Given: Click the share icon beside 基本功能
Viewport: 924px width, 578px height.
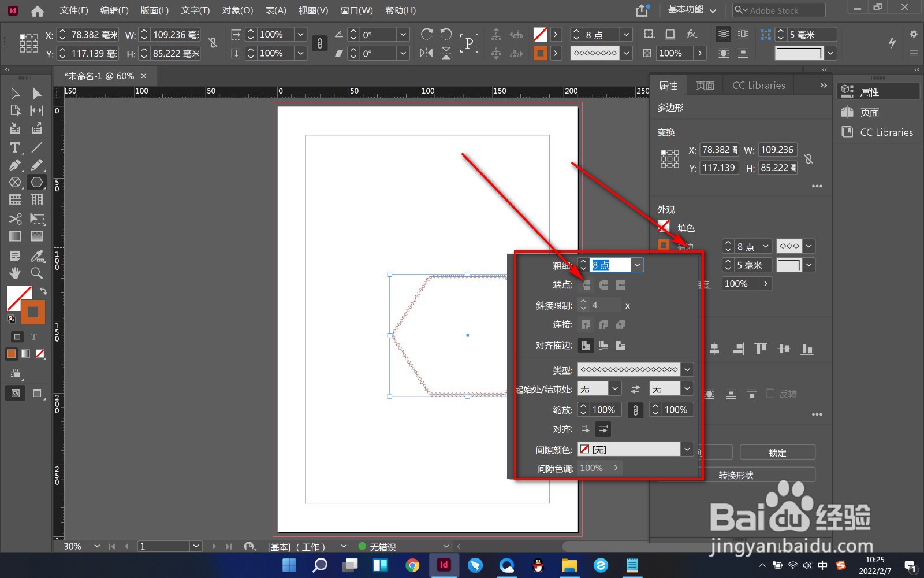Looking at the screenshot, I should point(642,10).
